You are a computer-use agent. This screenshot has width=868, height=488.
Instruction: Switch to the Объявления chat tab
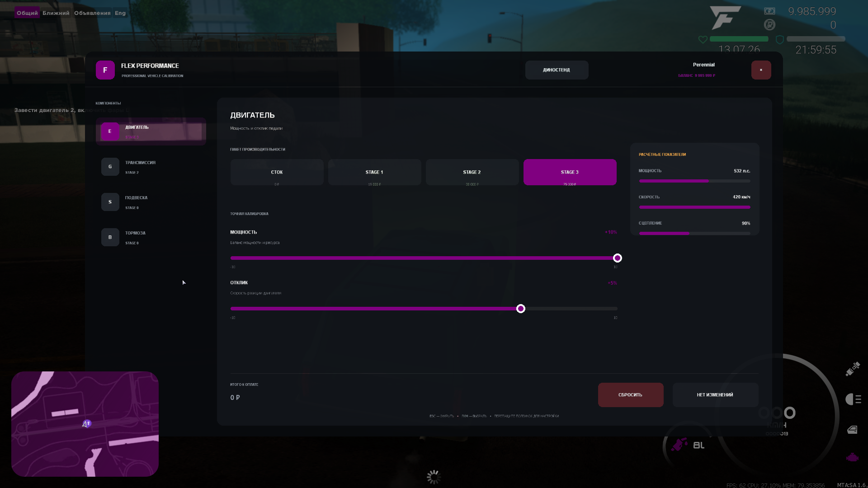click(92, 13)
